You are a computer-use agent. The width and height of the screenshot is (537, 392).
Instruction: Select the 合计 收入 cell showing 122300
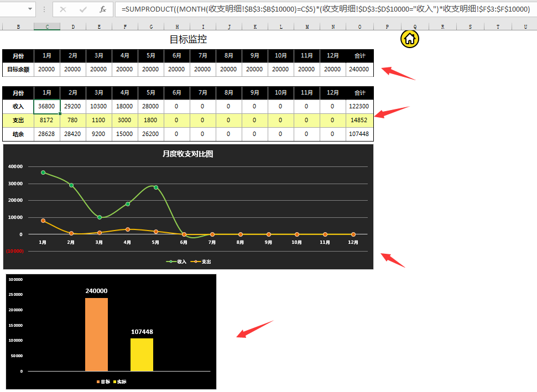[359, 107]
